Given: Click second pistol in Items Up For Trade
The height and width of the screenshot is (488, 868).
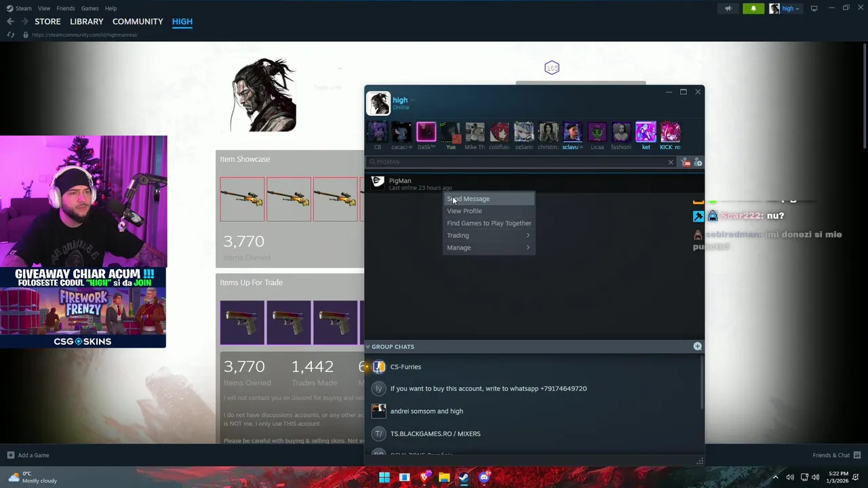Looking at the screenshot, I should pos(289,323).
